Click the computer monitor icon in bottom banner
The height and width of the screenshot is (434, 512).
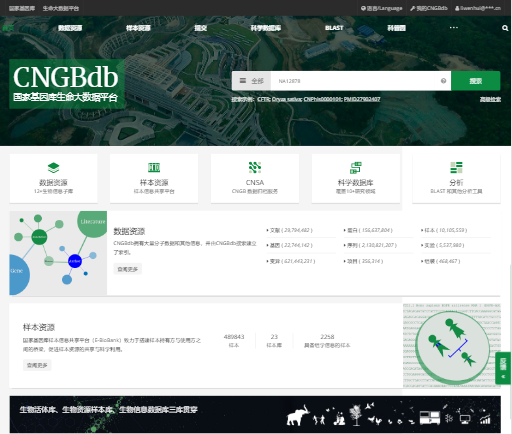coord(465,419)
